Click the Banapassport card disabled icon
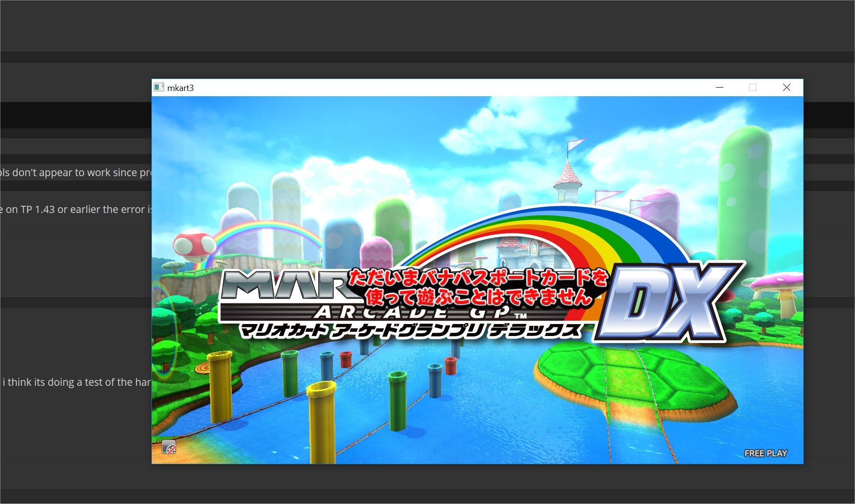Screen dimensions: 855x504 coord(169,447)
